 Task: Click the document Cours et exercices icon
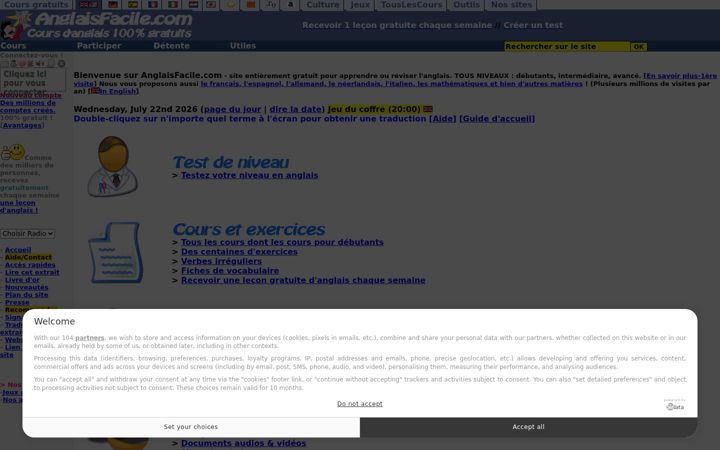(115, 253)
